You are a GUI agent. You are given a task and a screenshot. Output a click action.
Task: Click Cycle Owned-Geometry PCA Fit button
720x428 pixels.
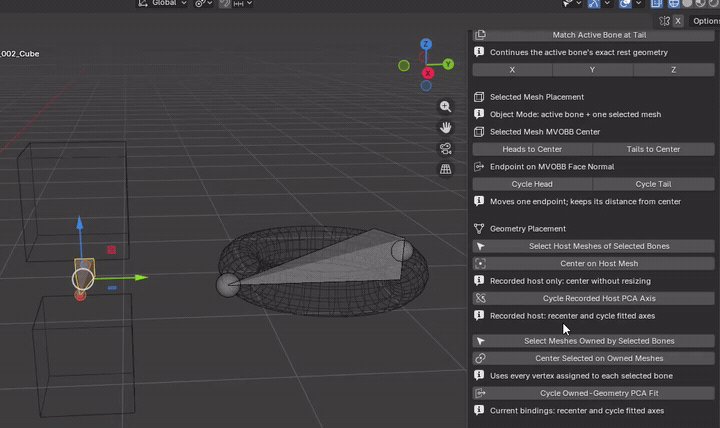click(593, 393)
